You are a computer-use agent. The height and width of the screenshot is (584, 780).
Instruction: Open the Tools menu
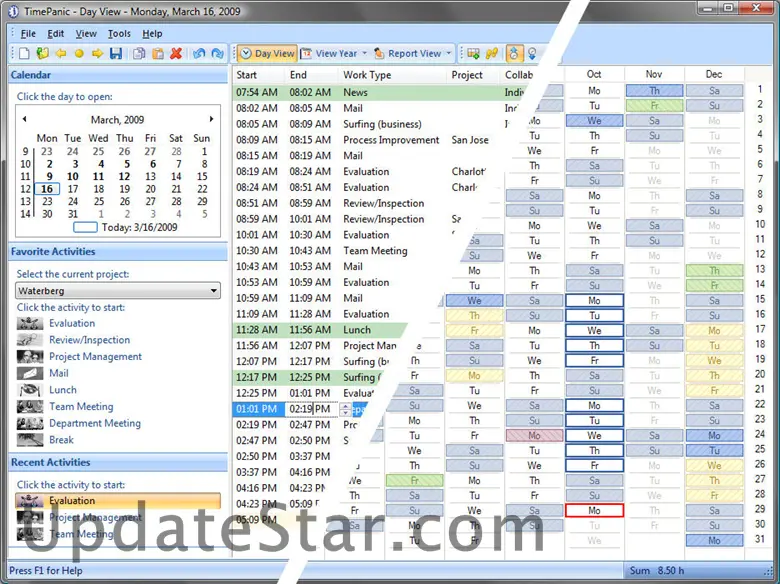tap(119, 34)
